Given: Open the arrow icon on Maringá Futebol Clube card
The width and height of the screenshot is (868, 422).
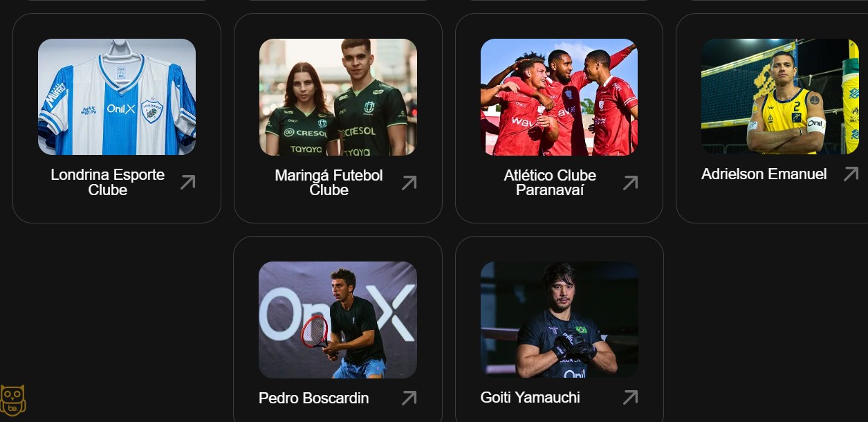Looking at the screenshot, I should 409,183.
